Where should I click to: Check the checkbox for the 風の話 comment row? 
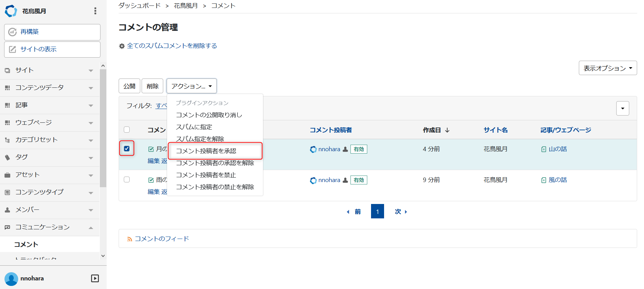127,179
